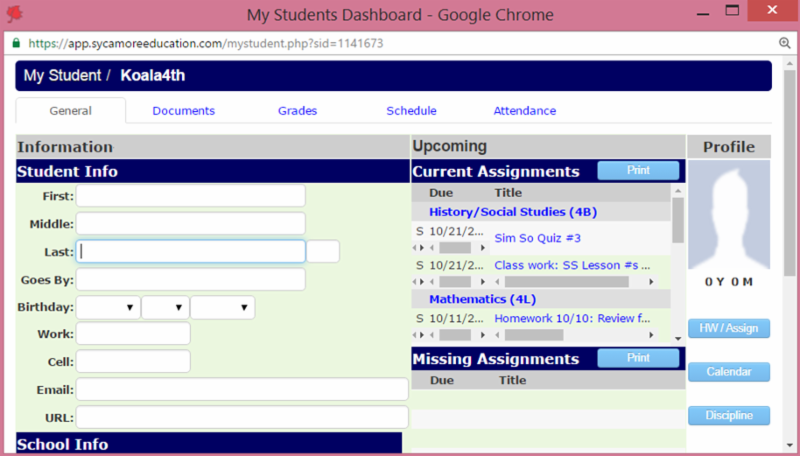Click into the Email input field
The height and width of the screenshot is (456, 800).
tap(241, 390)
